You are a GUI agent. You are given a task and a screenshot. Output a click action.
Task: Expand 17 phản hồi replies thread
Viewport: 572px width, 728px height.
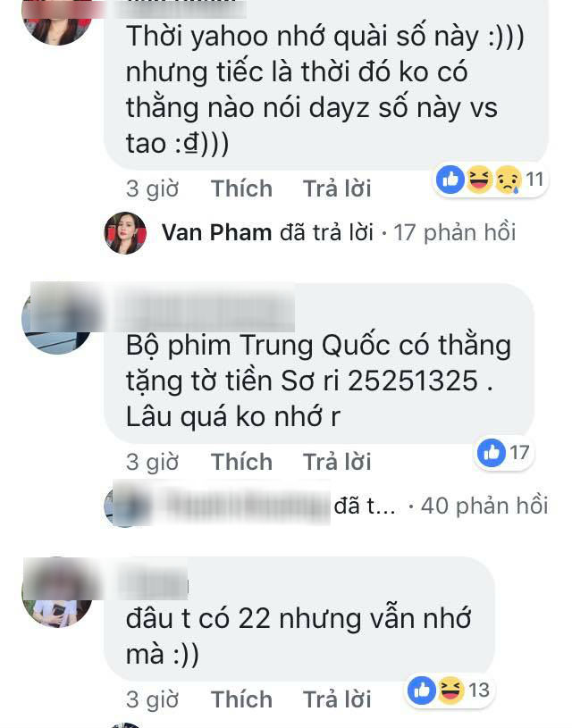click(454, 232)
